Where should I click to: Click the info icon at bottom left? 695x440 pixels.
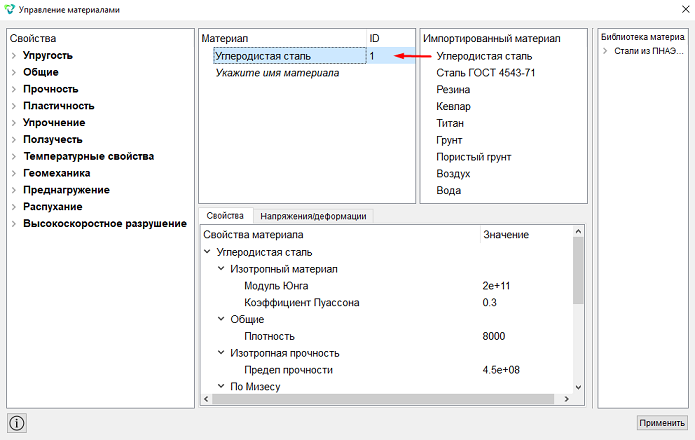17,423
